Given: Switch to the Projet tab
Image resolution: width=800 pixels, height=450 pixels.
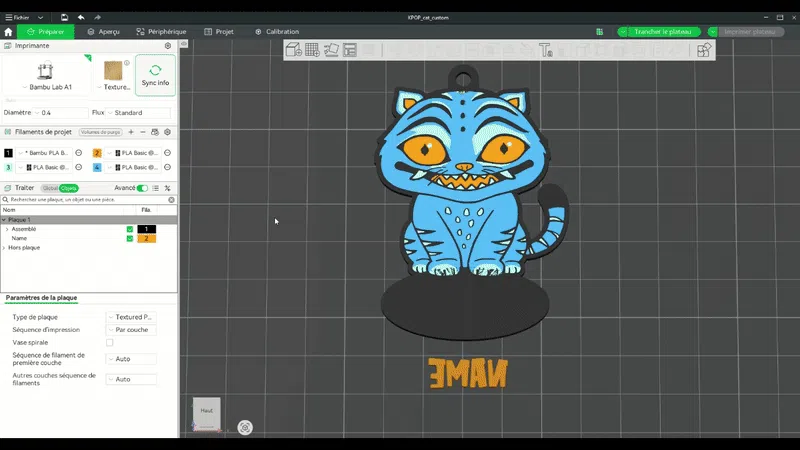Looking at the screenshot, I should point(219,32).
